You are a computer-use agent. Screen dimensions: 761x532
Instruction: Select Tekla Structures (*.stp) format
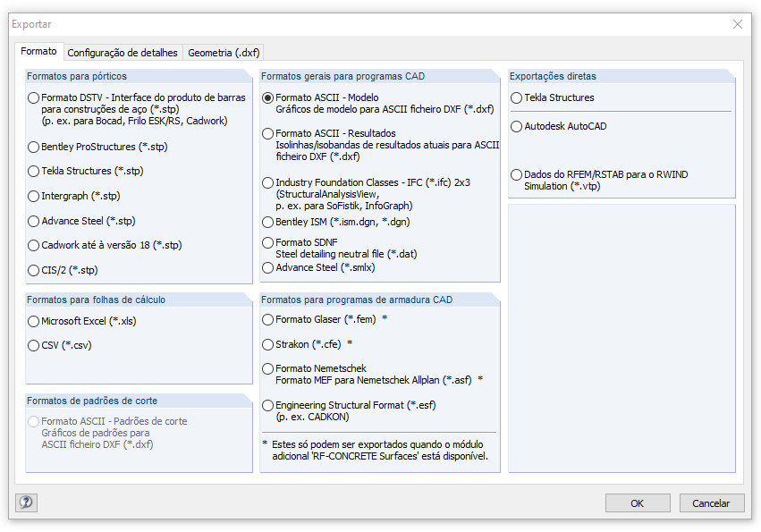click(x=33, y=171)
